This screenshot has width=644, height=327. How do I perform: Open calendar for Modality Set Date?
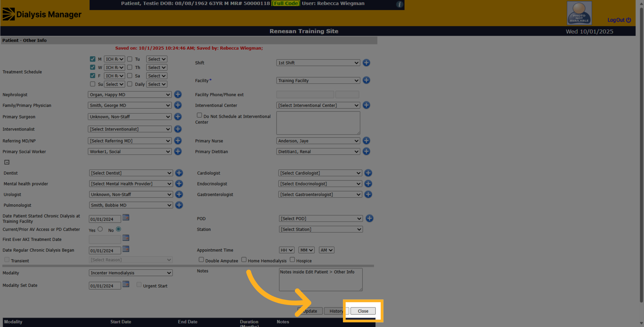[x=126, y=284]
